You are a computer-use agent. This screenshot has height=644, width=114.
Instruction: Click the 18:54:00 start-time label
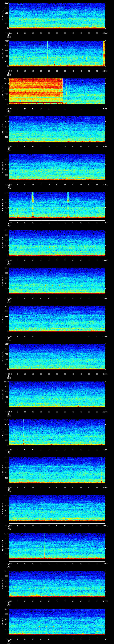9,412
